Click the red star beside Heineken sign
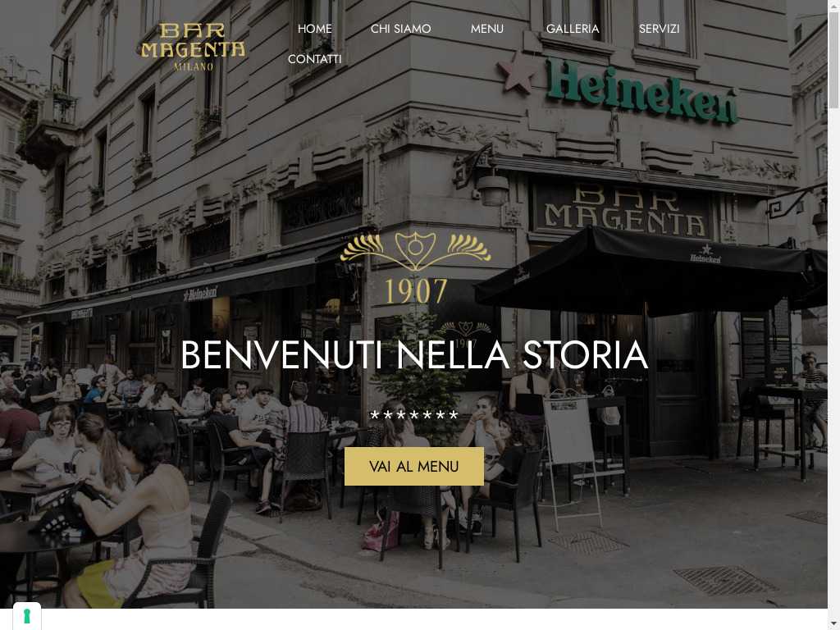Screen dimensions: 840x630 tap(517, 73)
